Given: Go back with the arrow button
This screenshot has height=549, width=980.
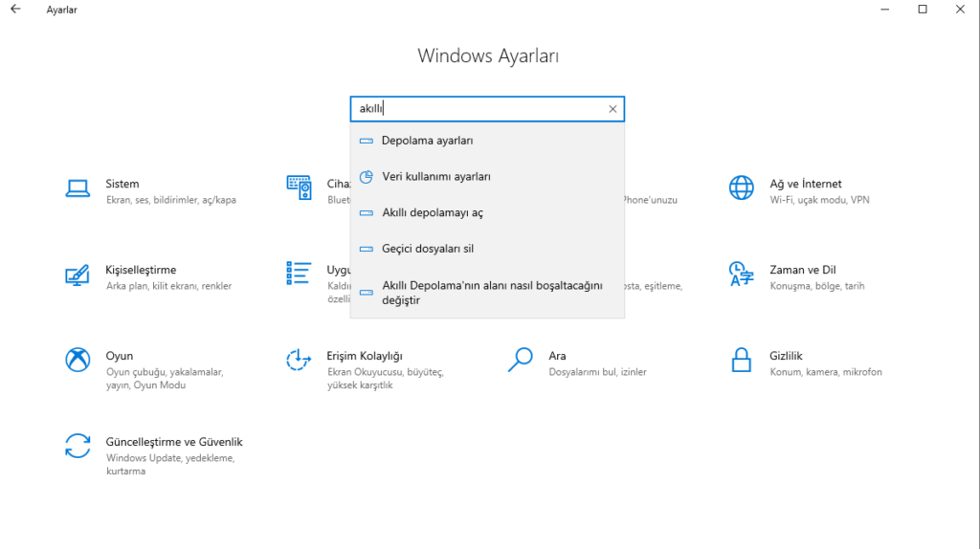Looking at the screenshot, I should tap(15, 10).
